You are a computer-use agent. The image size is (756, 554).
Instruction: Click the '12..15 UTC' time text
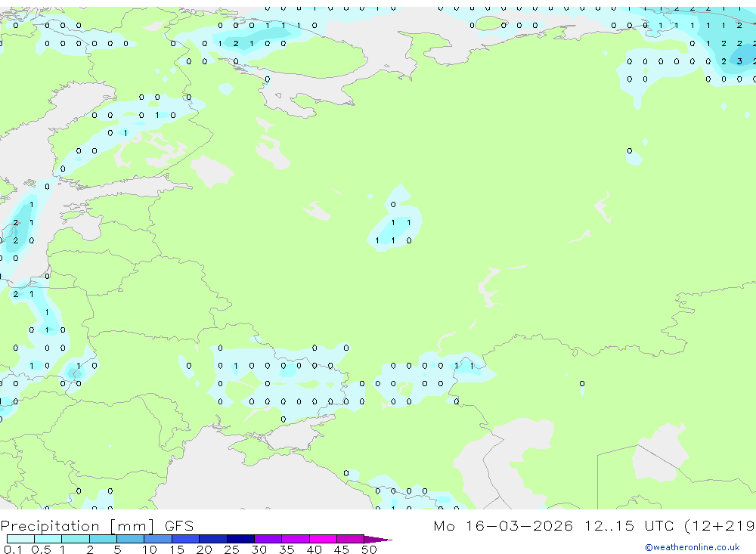tap(629, 525)
